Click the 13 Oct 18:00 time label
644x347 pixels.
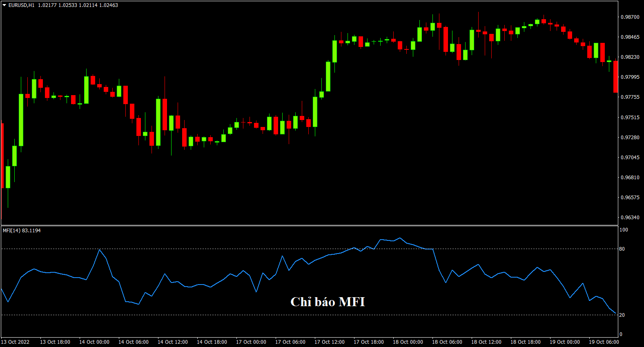coord(55,342)
